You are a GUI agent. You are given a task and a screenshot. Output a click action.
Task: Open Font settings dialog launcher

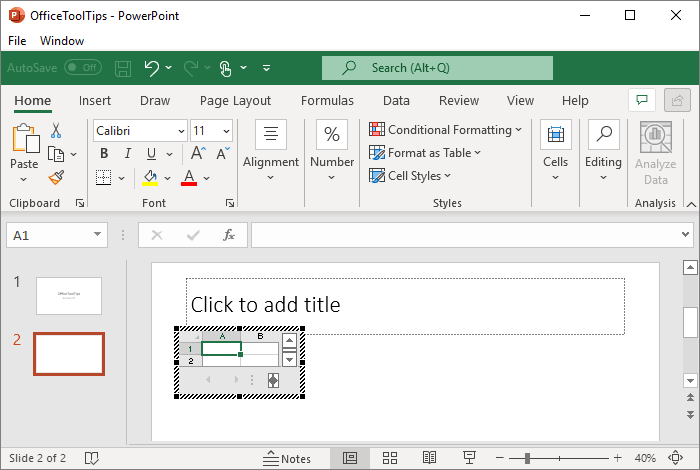[229, 203]
